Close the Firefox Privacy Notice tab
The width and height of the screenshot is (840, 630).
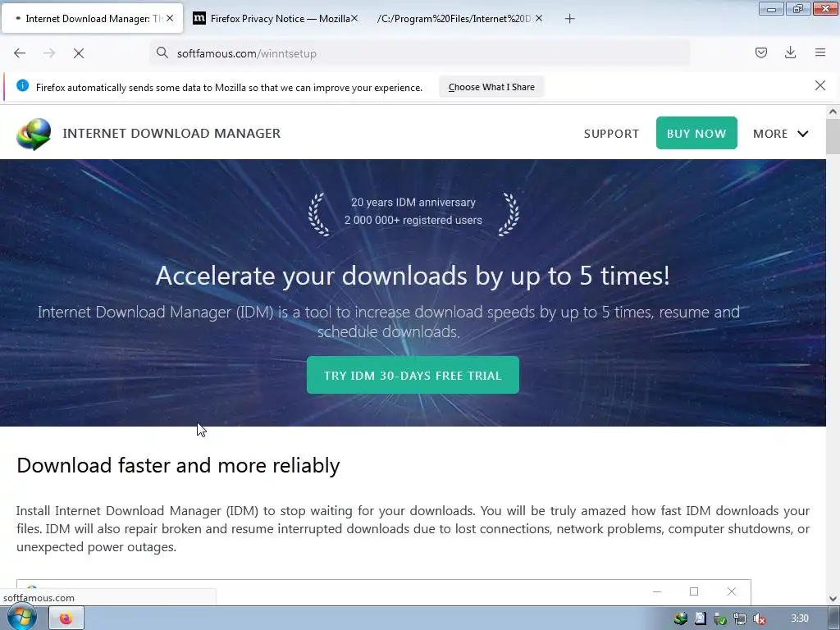coord(354,18)
